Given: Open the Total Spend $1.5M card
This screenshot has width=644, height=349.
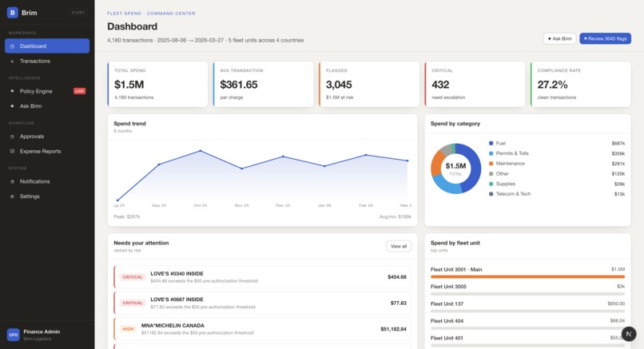Looking at the screenshot, I should click(x=157, y=84).
